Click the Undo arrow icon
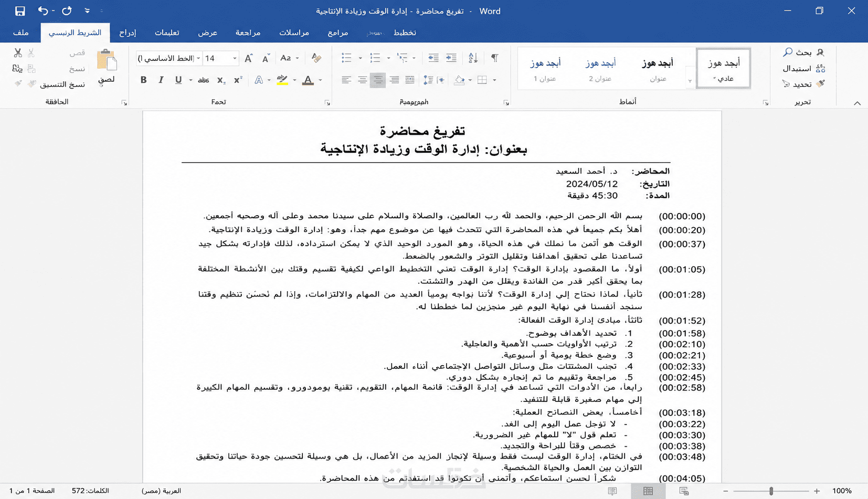The image size is (868, 499). coord(43,10)
